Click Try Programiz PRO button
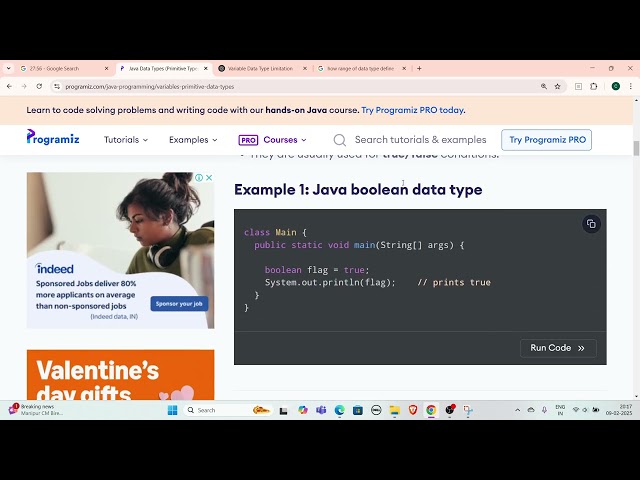This screenshot has height=480, width=640. [x=547, y=140]
